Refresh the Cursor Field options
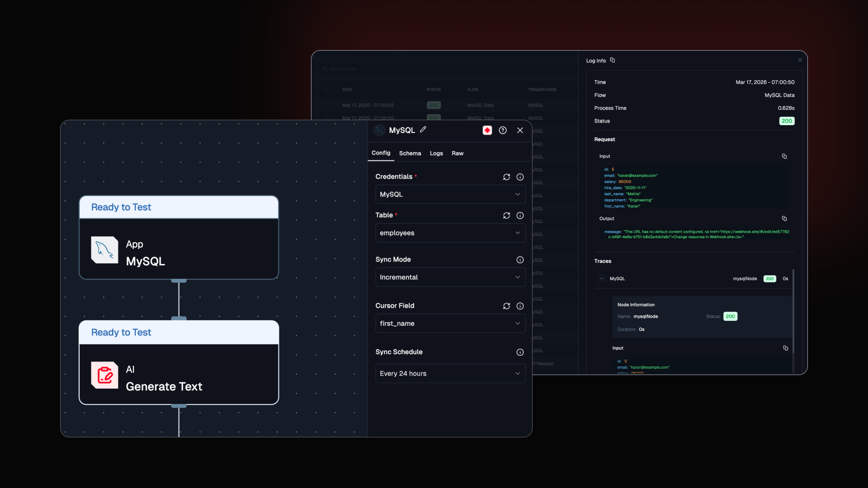868x488 pixels. pos(506,306)
